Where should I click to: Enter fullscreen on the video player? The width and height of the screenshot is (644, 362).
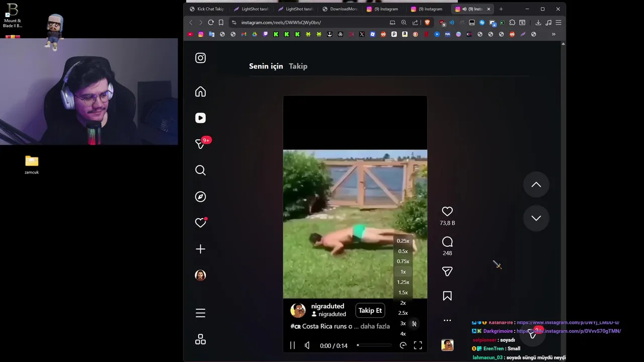click(418, 345)
